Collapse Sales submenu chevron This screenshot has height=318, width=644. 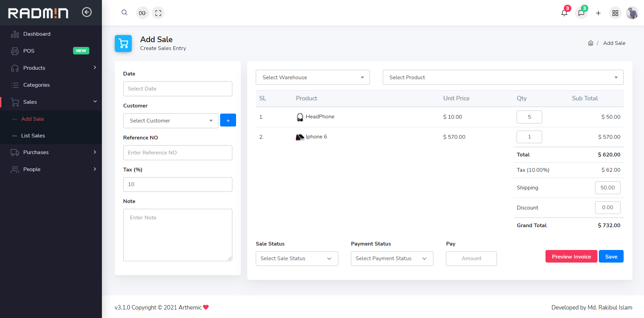pos(95,101)
